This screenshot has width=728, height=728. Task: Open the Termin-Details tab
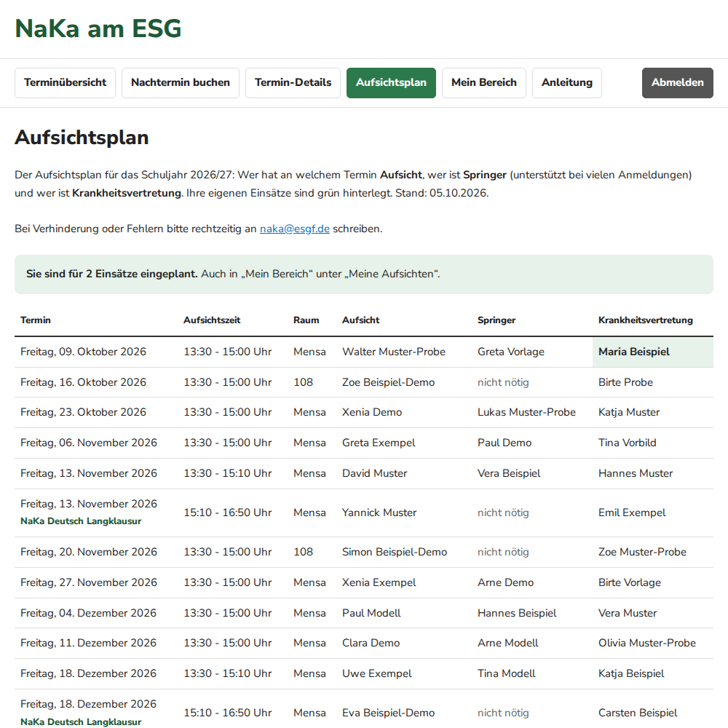tap(293, 83)
